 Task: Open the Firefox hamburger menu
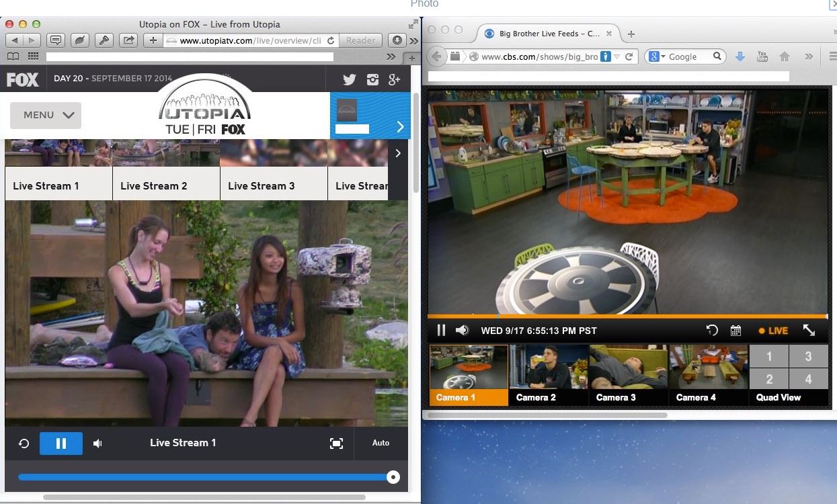point(832,57)
